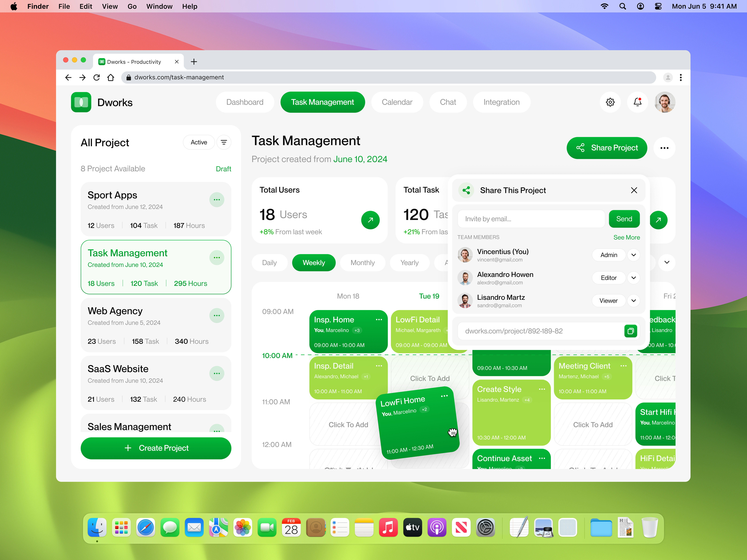Expand Alexandro Howen Editor role dropdown
This screenshot has height=560, width=747.
[x=634, y=278]
